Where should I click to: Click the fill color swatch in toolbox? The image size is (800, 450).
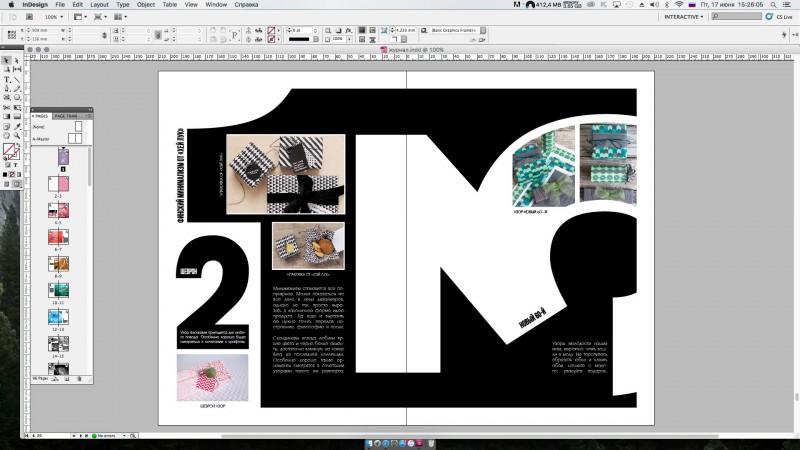(x=8, y=148)
